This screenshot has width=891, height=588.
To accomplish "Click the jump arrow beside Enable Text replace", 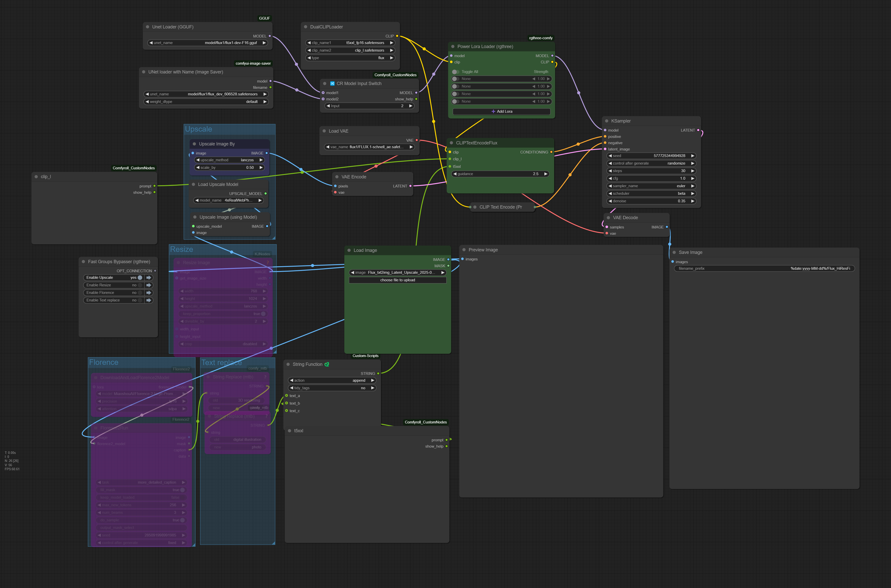I will coord(149,300).
